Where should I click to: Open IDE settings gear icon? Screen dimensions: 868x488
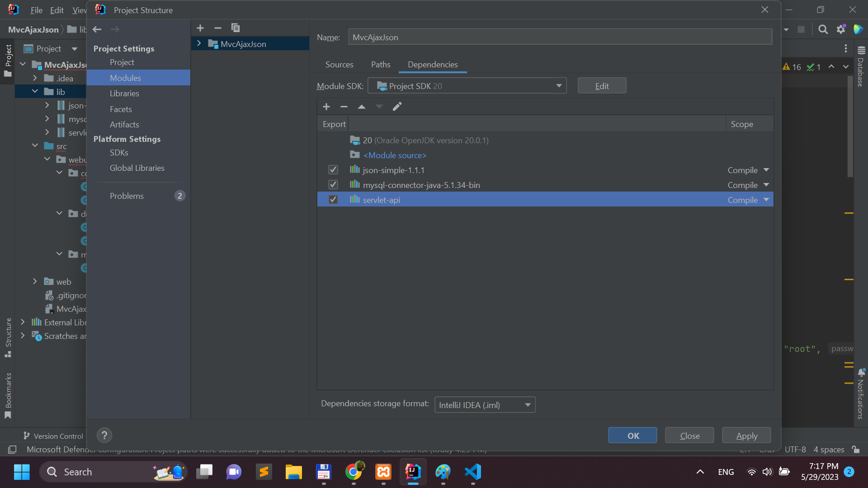click(x=841, y=29)
